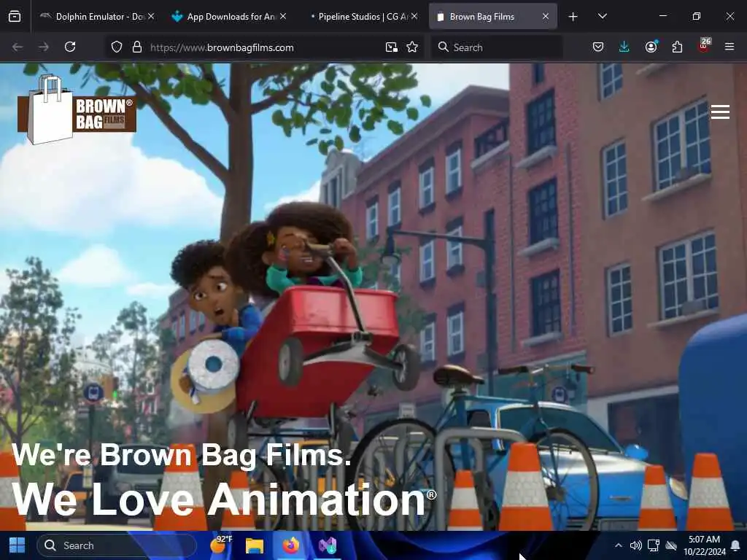Viewport: 747px width, 560px height.
Task: Open picture-in-picture from address bar
Action: 392,47
